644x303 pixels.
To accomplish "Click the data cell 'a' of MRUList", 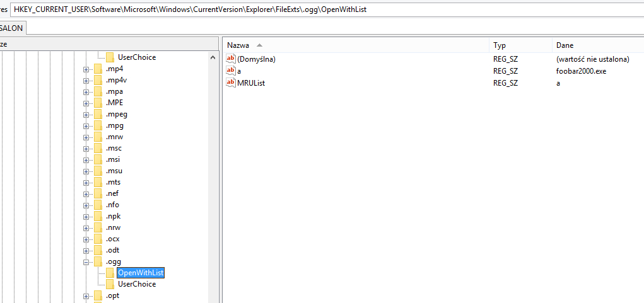I will click(x=558, y=83).
